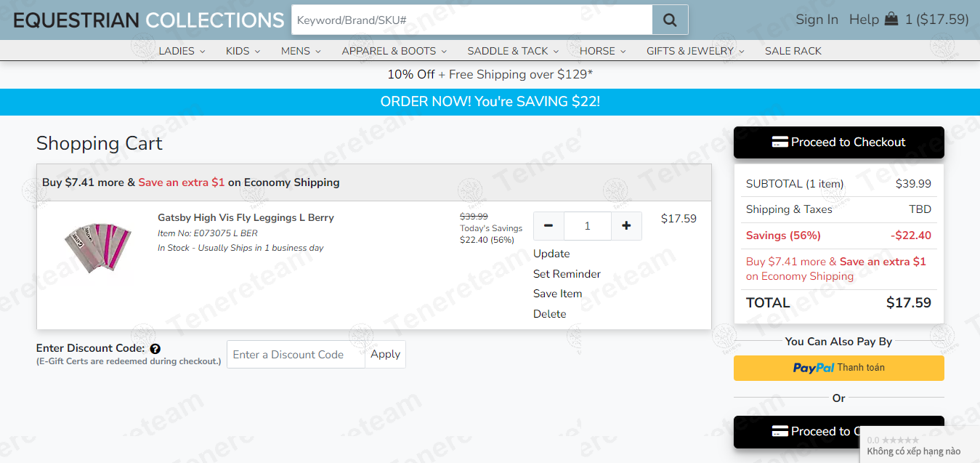
Task: Open the Gifts & Jewelry menu
Action: 695,51
